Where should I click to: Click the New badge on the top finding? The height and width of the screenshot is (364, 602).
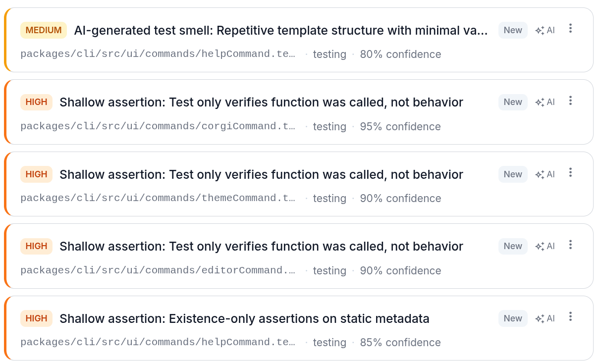[x=513, y=30]
